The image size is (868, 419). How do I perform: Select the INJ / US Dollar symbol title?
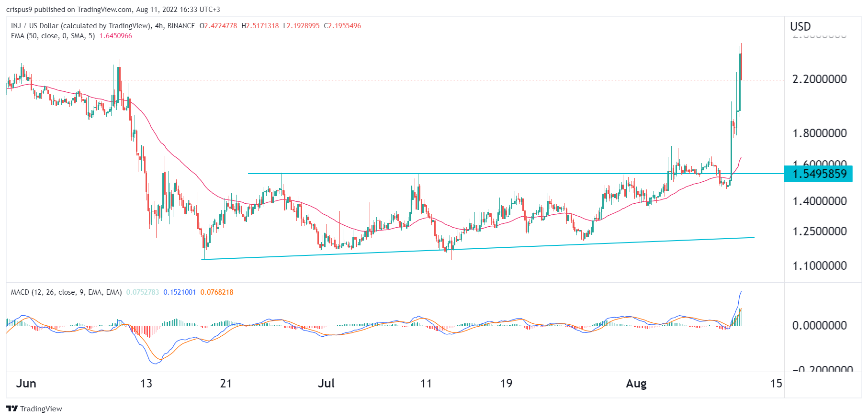tap(81, 26)
